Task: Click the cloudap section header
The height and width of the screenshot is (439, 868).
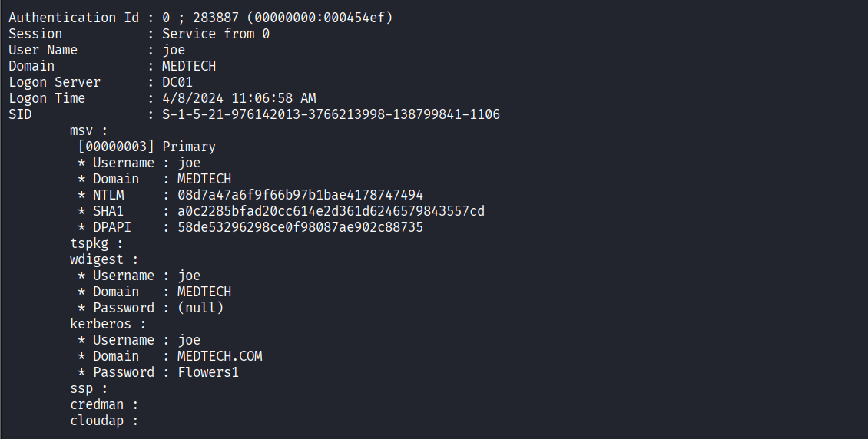Action: point(101,421)
